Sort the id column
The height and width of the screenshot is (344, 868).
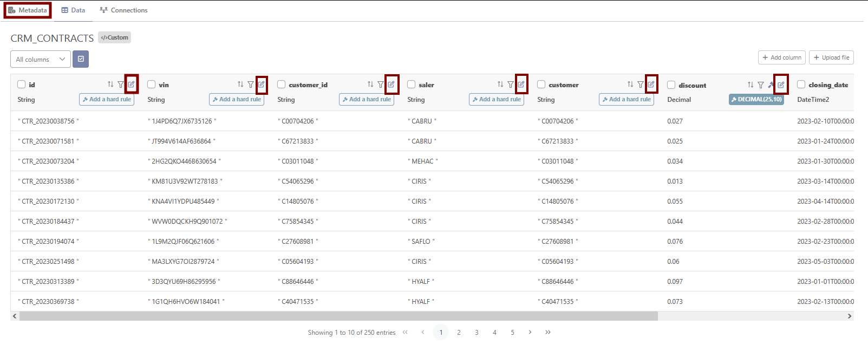point(110,85)
